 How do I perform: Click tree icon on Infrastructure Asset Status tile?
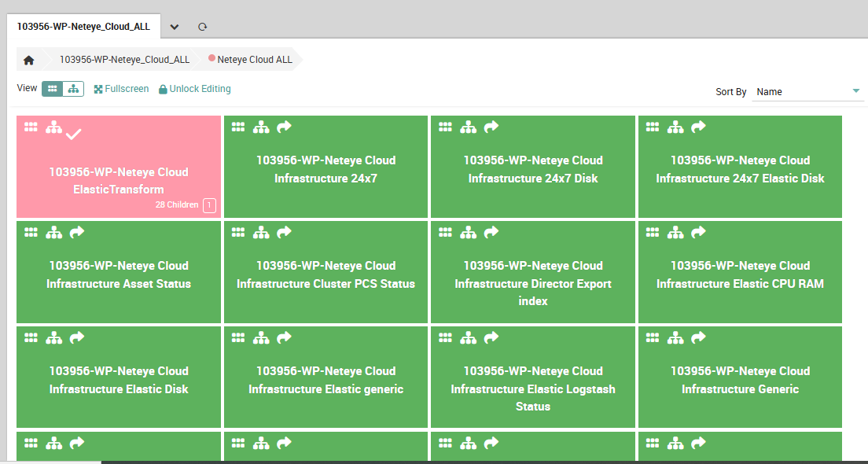click(53, 232)
